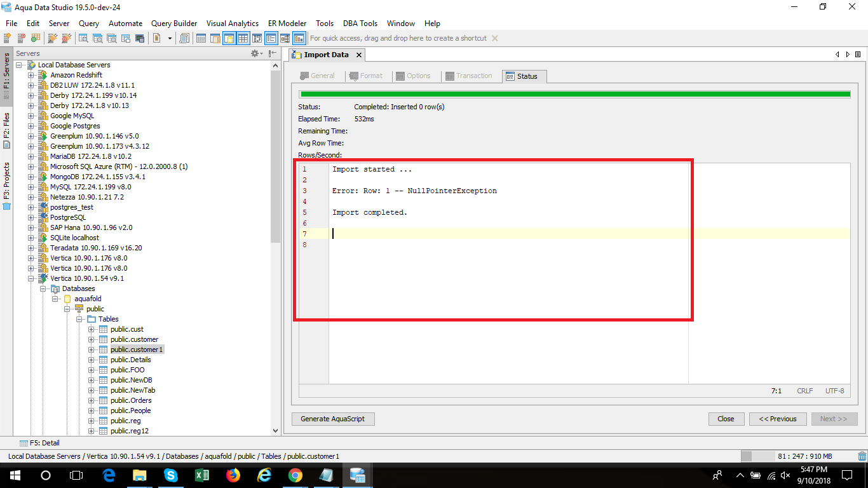Click the NullPointerException error line

tap(414, 191)
